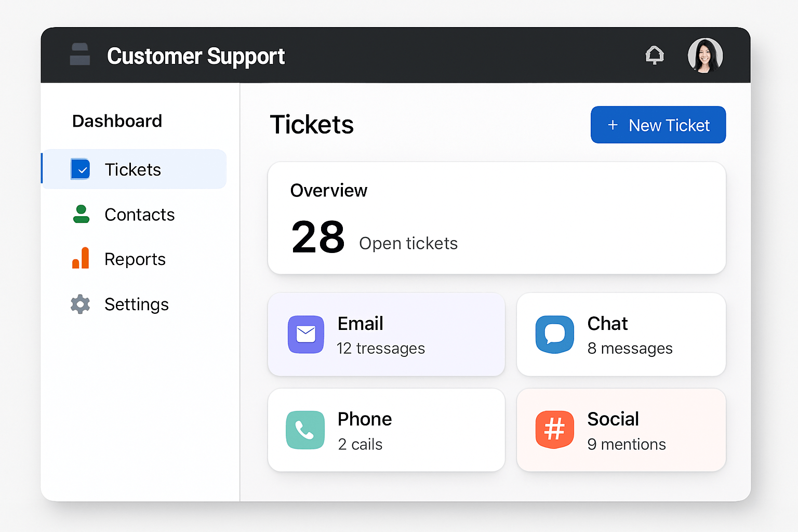Click the Social hashtag icon
The height and width of the screenshot is (532, 798).
coord(555,430)
